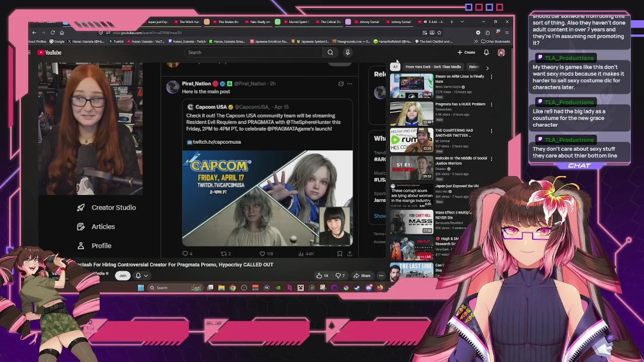The width and height of the screenshot is (644, 362).
Task: Show next filter chips with arrow
Action: point(487,67)
